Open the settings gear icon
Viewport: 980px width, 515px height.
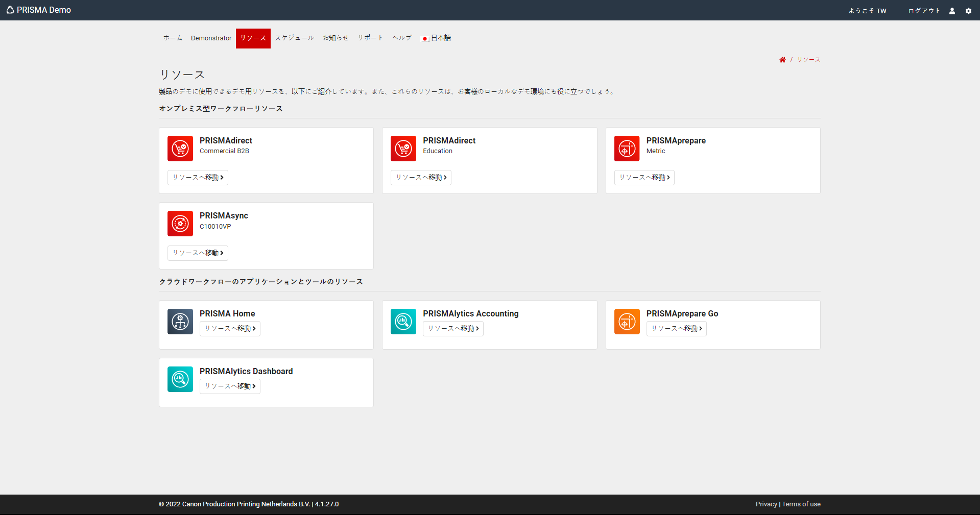[968, 11]
